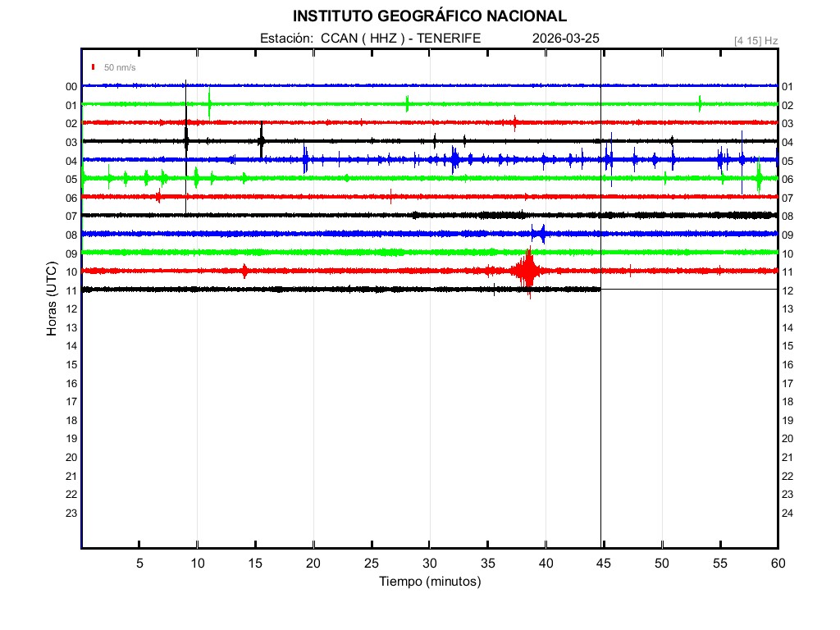Click the [4 15] Hz filter label
Viewport: 840px width, 630px height.
[756, 40]
